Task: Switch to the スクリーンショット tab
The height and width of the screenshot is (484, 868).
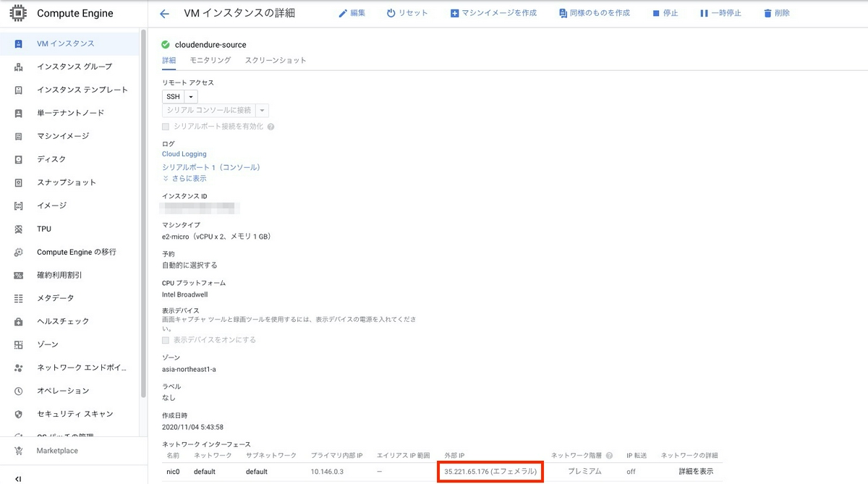Action: (276, 60)
